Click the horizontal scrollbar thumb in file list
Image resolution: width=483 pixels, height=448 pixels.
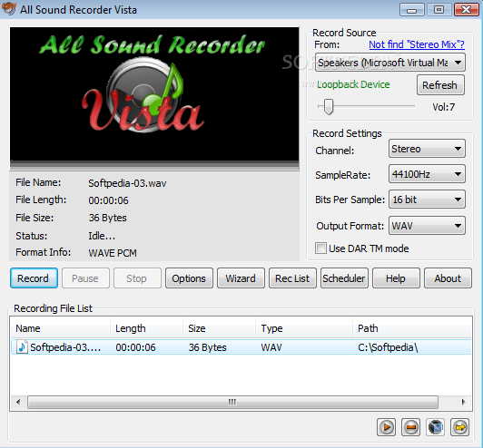[x=232, y=402]
